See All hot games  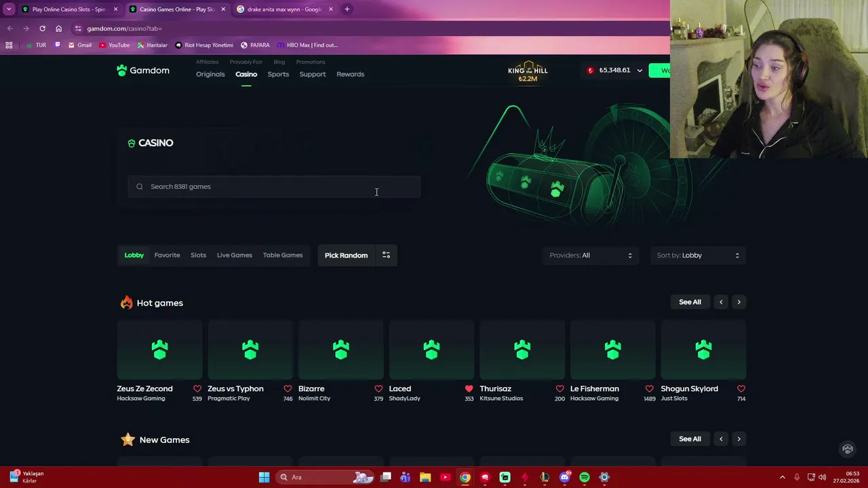[690, 302]
